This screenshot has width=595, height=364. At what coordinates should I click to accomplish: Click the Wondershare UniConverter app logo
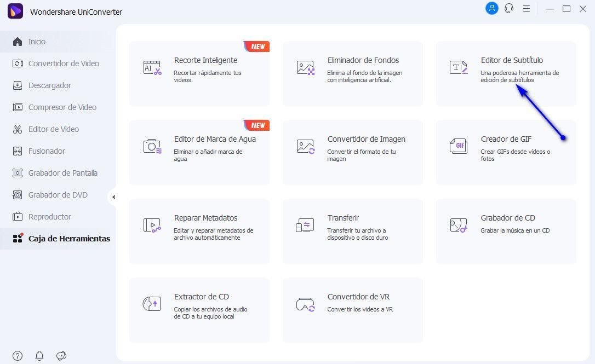(15, 11)
